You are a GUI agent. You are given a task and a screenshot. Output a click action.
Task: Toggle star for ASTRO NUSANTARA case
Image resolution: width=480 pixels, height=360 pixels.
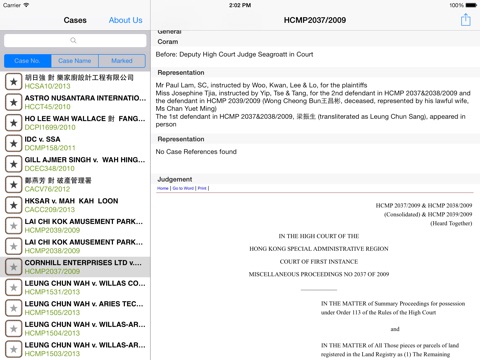[x=14, y=102]
